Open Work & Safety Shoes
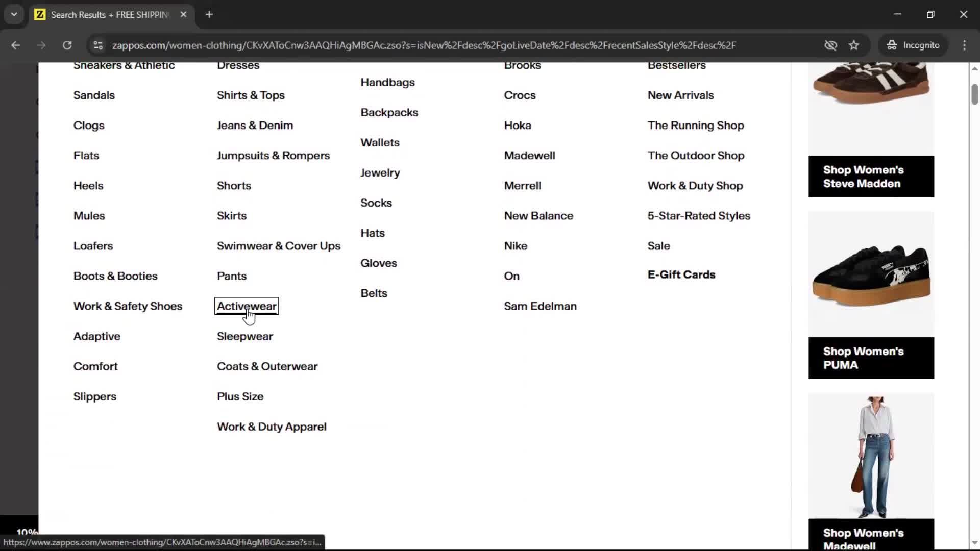980x551 pixels. [x=128, y=306]
